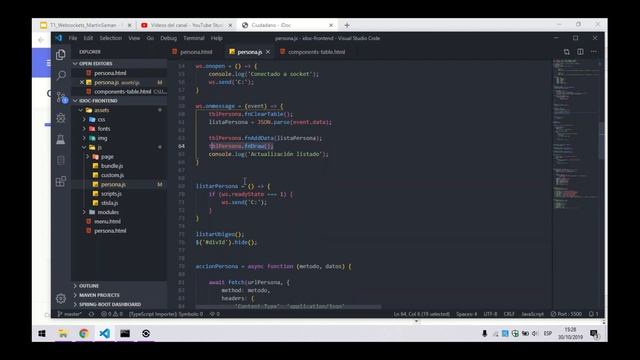The height and width of the screenshot is (360, 640).
Task: Click the Port 5500 Live Server status
Action: pos(566,314)
